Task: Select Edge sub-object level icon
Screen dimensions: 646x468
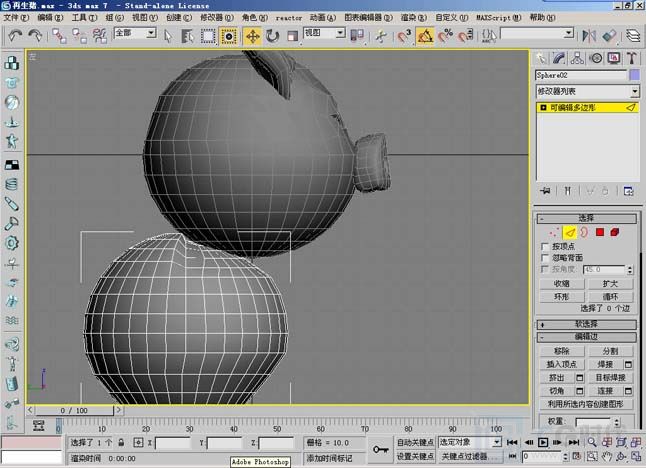Action: pyautogui.click(x=569, y=233)
